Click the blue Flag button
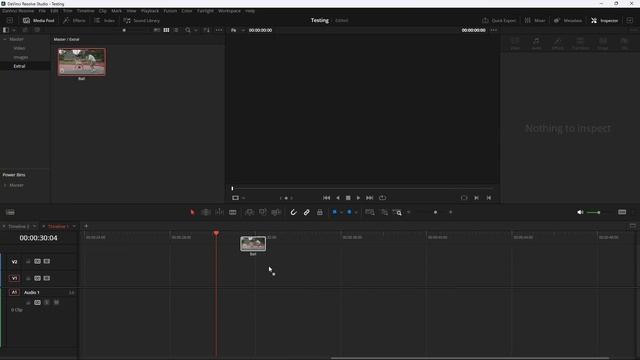This screenshot has height=360, width=640. 334,212
